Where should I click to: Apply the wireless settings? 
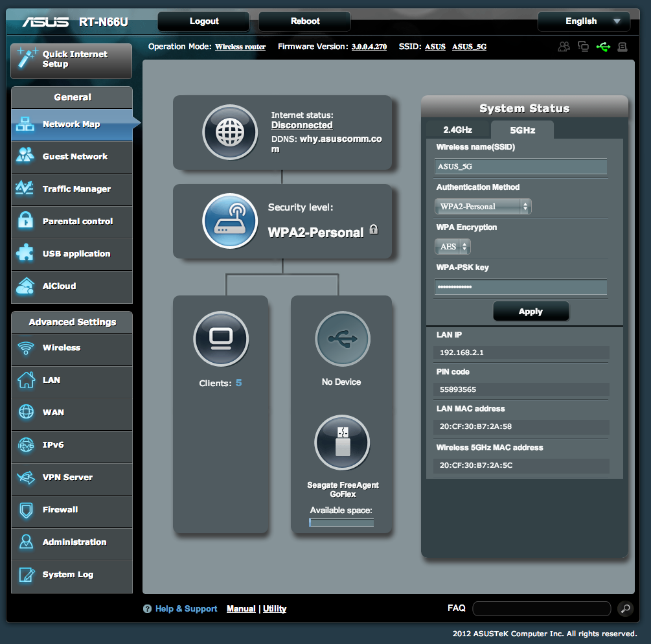coord(531,312)
